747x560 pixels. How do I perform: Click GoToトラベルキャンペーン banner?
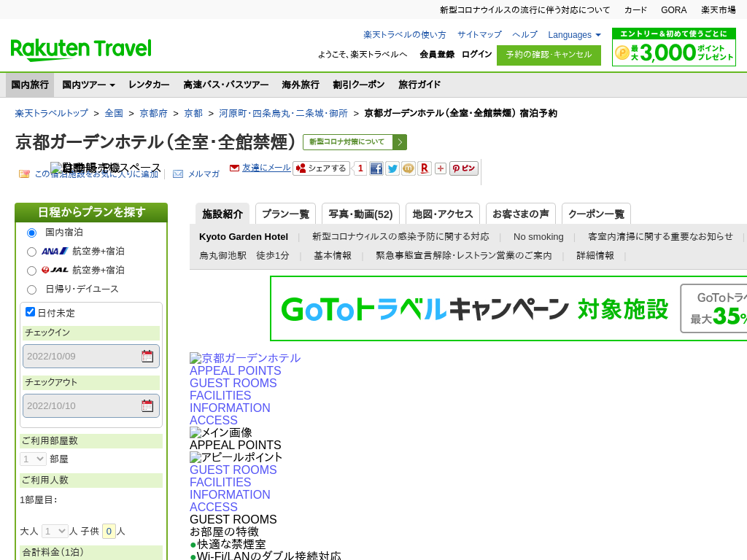tap(508, 308)
